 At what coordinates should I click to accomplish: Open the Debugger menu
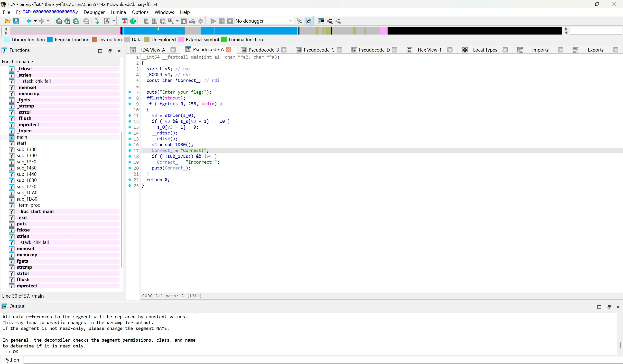click(x=94, y=12)
